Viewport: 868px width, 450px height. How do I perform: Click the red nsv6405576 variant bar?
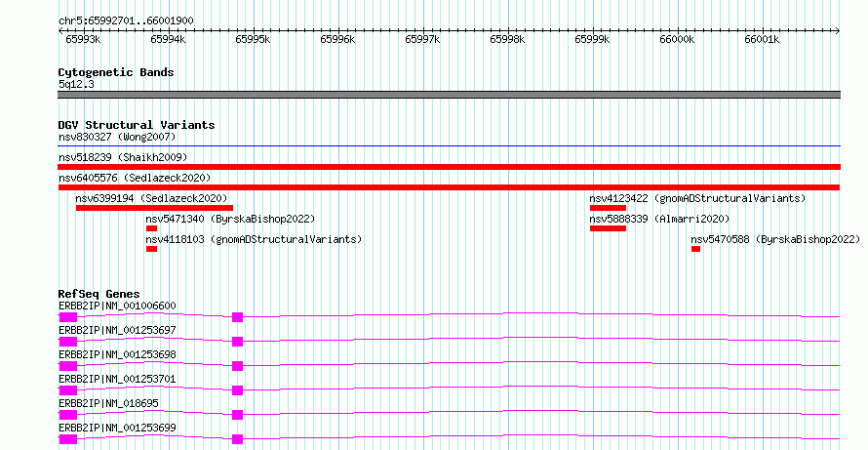(449, 187)
